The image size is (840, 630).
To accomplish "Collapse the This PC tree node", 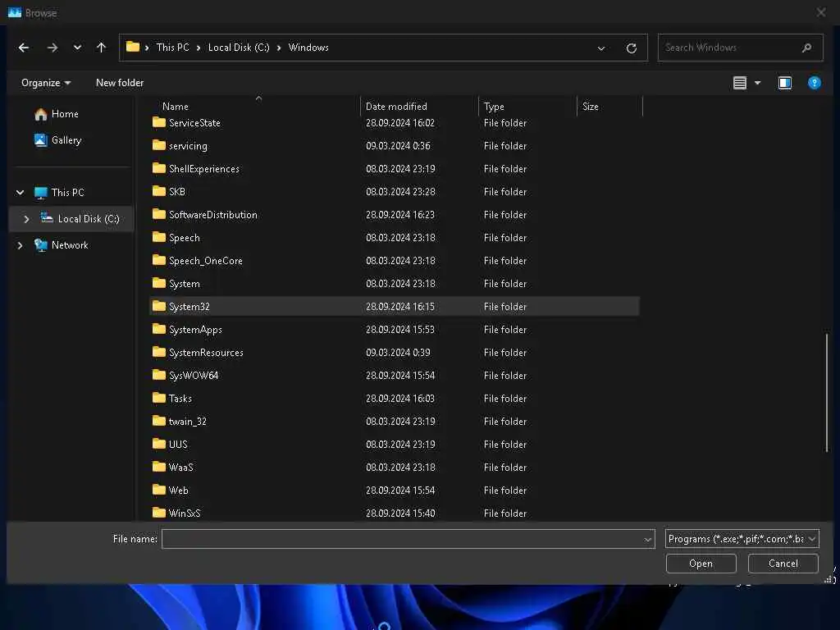I will (x=21, y=193).
